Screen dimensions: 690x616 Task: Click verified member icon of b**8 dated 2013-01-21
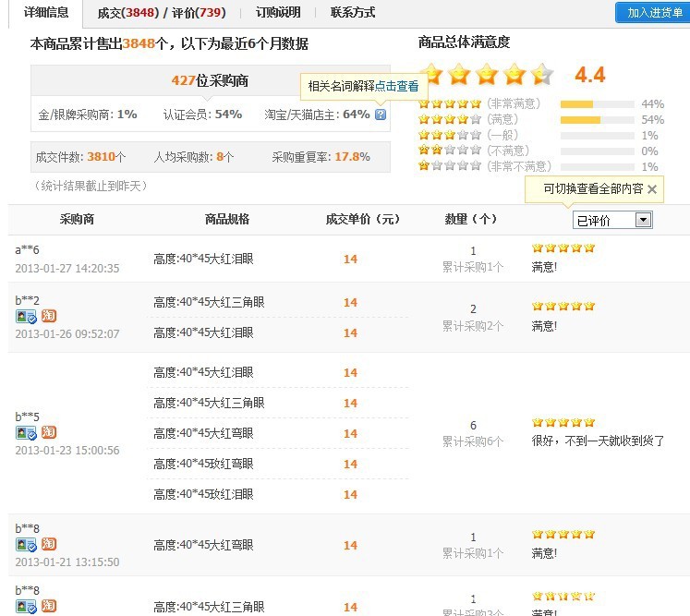(26, 544)
